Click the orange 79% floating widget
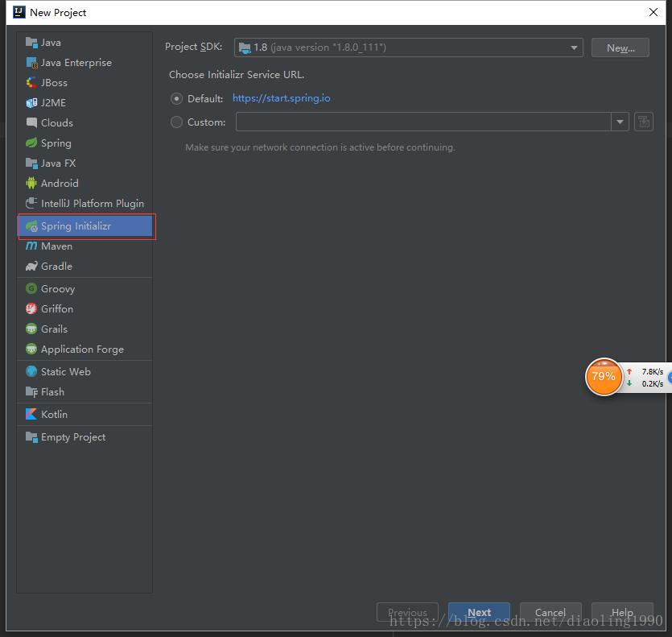 click(x=604, y=377)
